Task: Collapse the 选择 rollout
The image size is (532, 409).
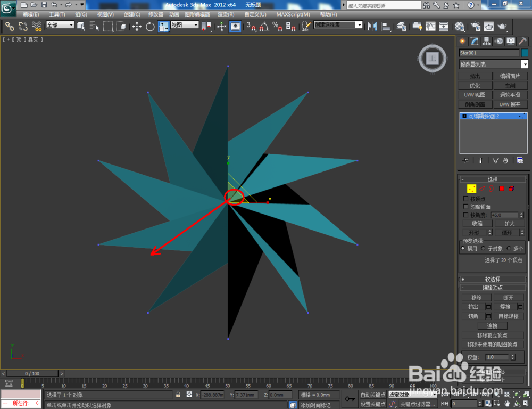Action: tap(492, 179)
